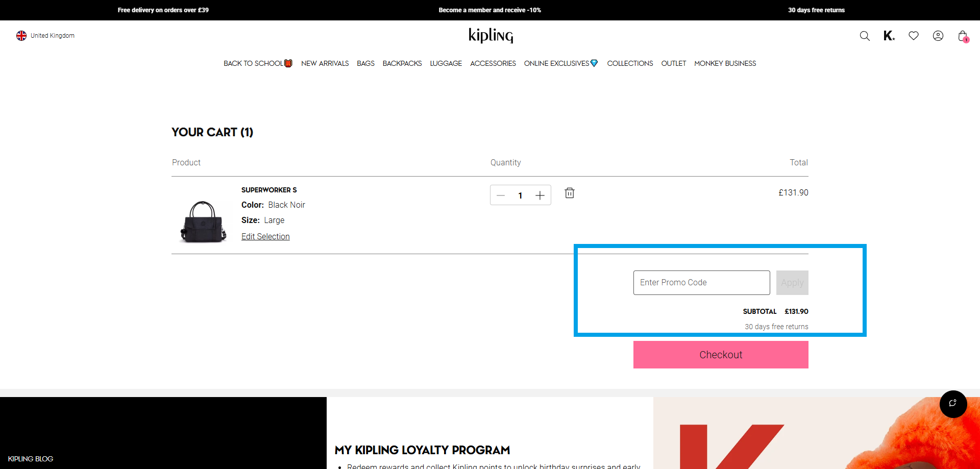Click the black bag product thumbnail
Screen dimensions: 980x469
[x=203, y=221]
